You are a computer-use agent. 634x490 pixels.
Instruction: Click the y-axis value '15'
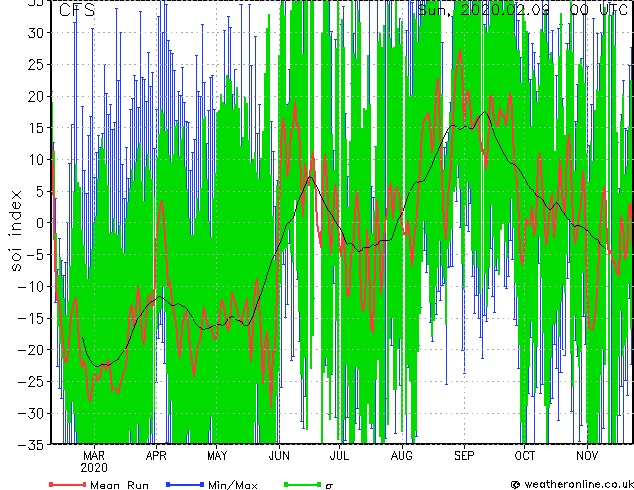pyautogui.click(x=36, y=128)
